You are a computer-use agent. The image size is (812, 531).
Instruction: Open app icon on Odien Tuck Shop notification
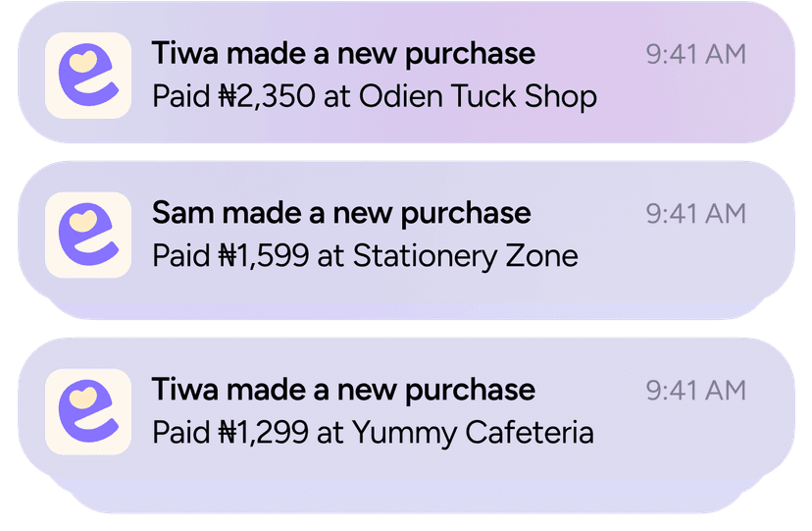[88, 76]
